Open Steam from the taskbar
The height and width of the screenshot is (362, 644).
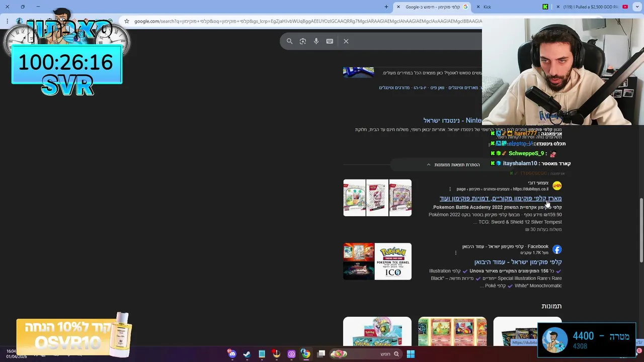pos(247,354)
